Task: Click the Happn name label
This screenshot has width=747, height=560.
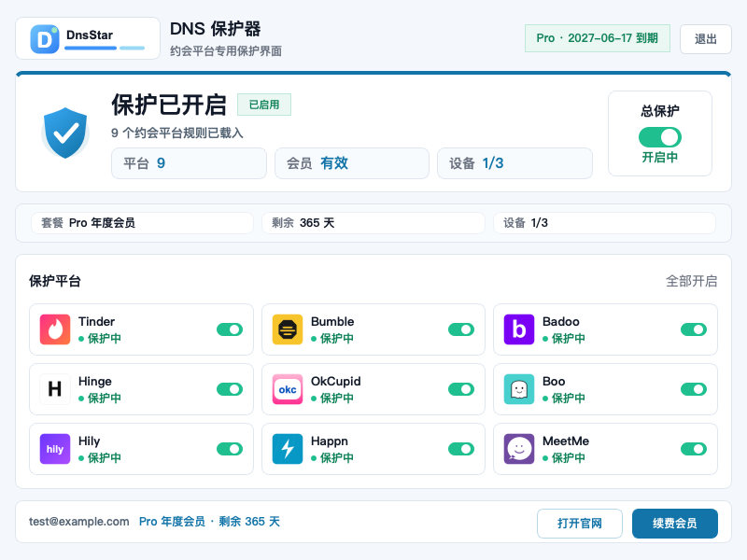Action: [x=330, y=441]
